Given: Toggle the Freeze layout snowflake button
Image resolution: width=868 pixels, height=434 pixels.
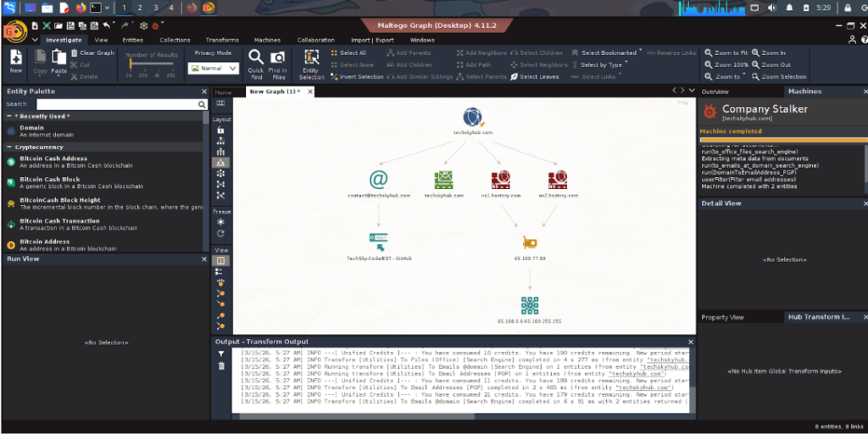Looking at the screenshot, I should coord(221,221).
